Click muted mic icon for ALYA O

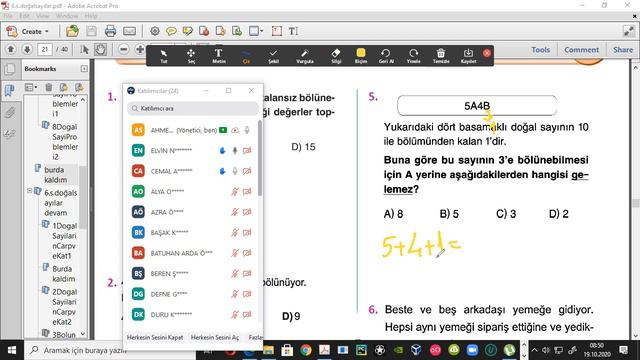tap(235, 191)
